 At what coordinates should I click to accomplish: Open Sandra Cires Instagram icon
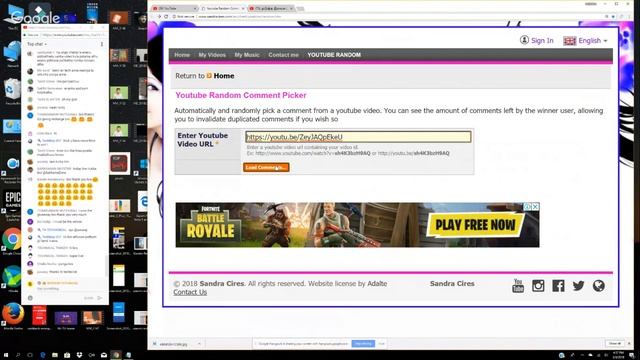click(x=538, y=286)
